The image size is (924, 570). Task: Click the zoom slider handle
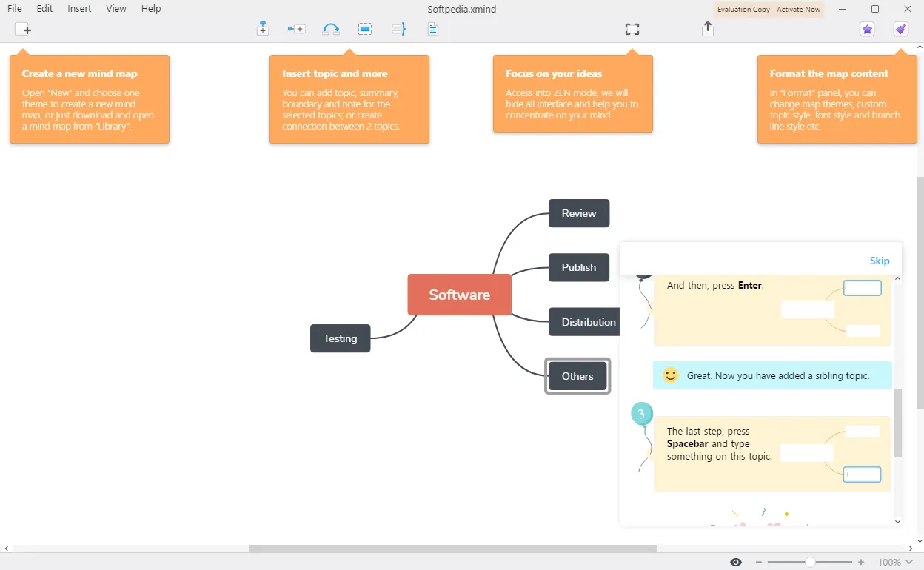811,563
